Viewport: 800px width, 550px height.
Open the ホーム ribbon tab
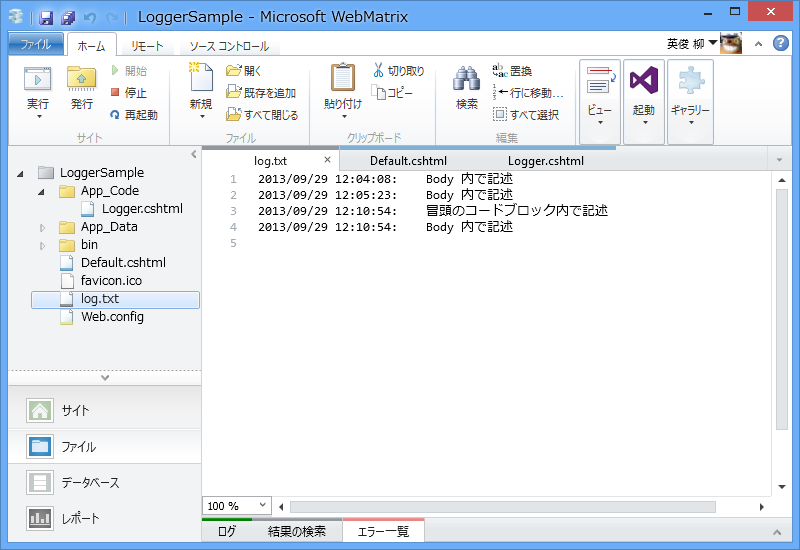click(x=91, y=45)
